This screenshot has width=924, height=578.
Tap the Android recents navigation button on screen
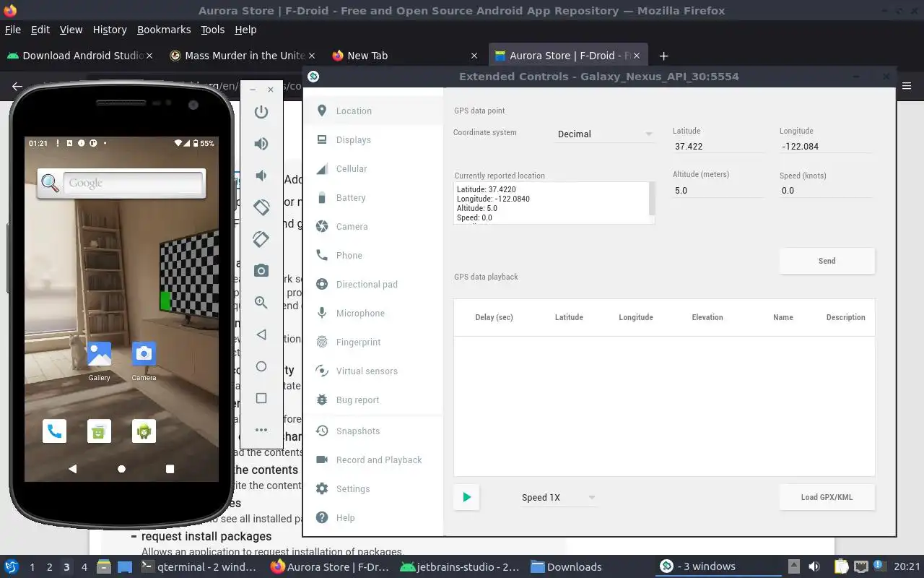coord(170,469)
